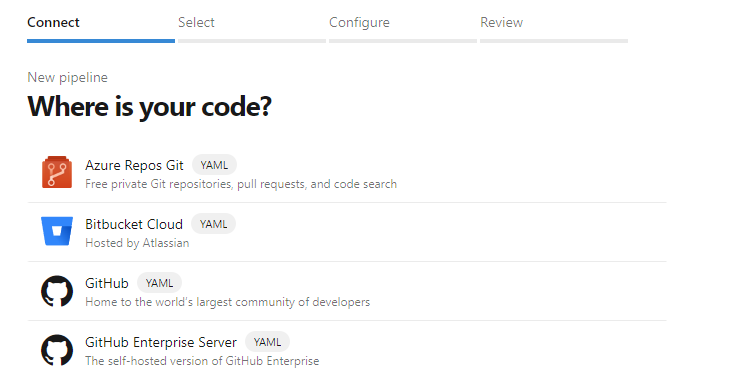Click YAML badge for GitHub Enterprise Server
732x387 pixels.
point(267,342)
